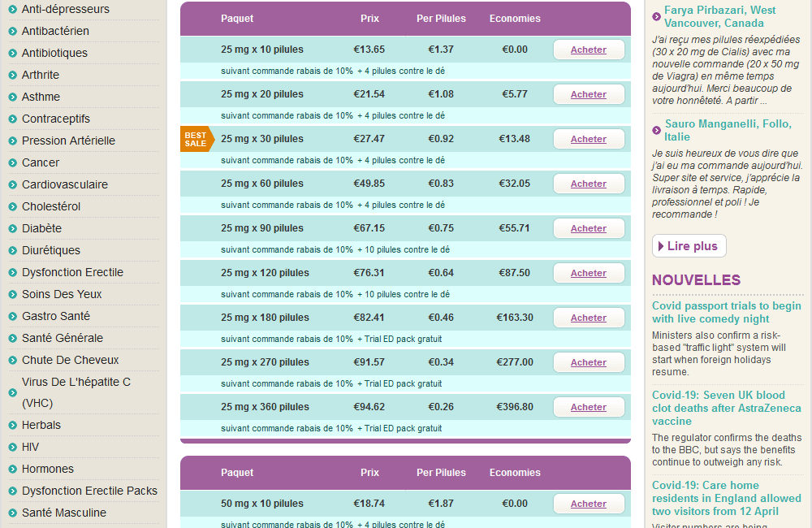Click the €0.26 per-pill price
812x528 pixels.
click(x=441, y=407)
